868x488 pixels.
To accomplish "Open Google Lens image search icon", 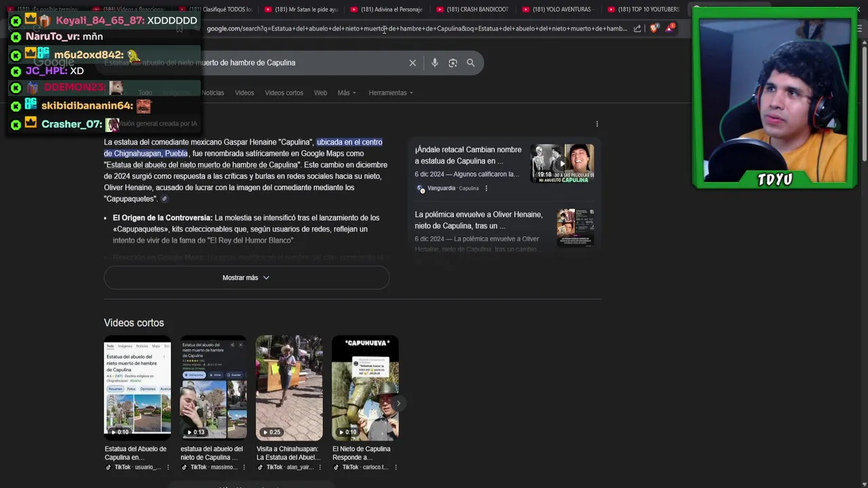I will (452, 63).
